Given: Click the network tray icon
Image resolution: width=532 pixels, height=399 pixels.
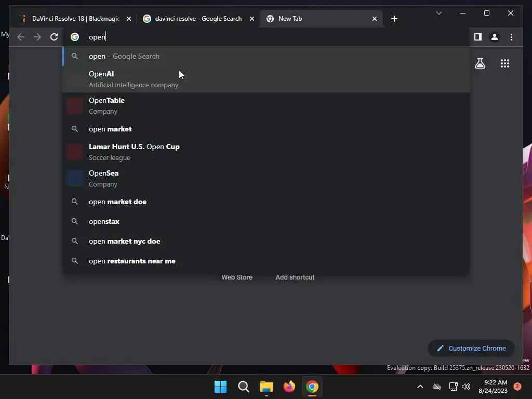Looking at the screenshot, I should pos(453,387).
